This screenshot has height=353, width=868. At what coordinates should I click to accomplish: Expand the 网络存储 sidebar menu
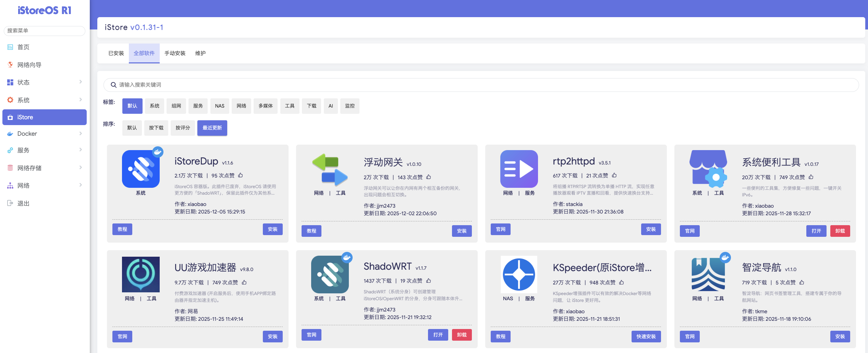45,168
